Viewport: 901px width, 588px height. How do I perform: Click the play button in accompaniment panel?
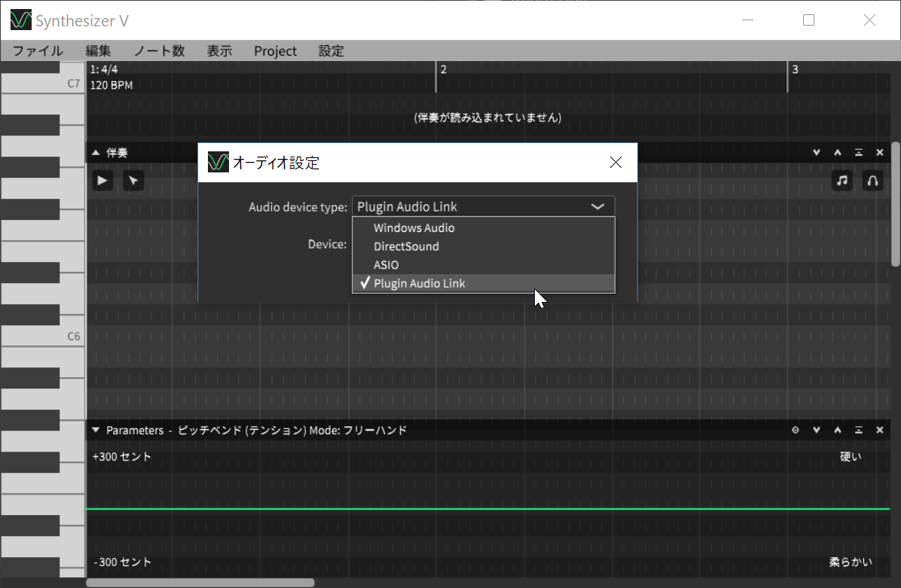click(102, 181)
